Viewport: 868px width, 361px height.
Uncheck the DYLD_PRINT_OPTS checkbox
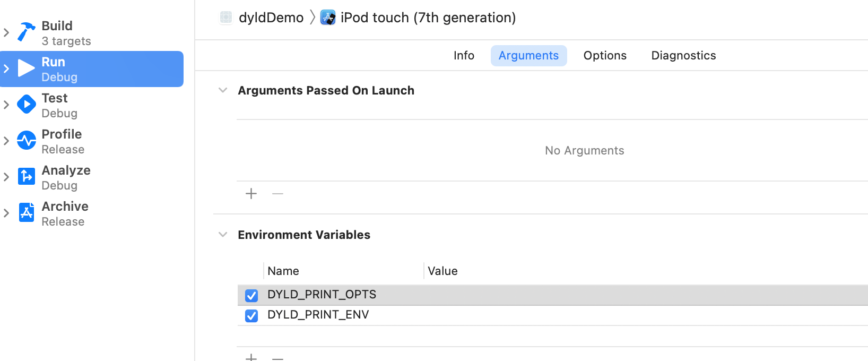pos(251,295)
